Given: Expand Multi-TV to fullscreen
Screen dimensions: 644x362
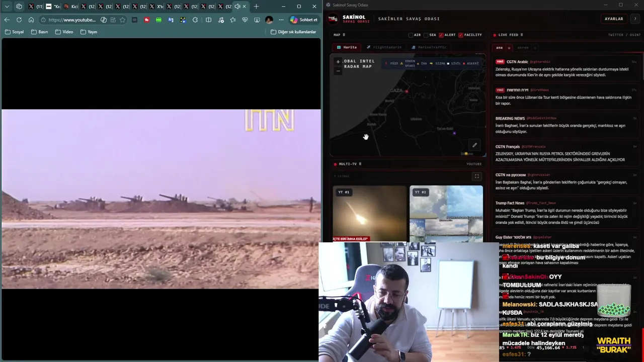Looking at the screenshot, I should tap(476, 176).
